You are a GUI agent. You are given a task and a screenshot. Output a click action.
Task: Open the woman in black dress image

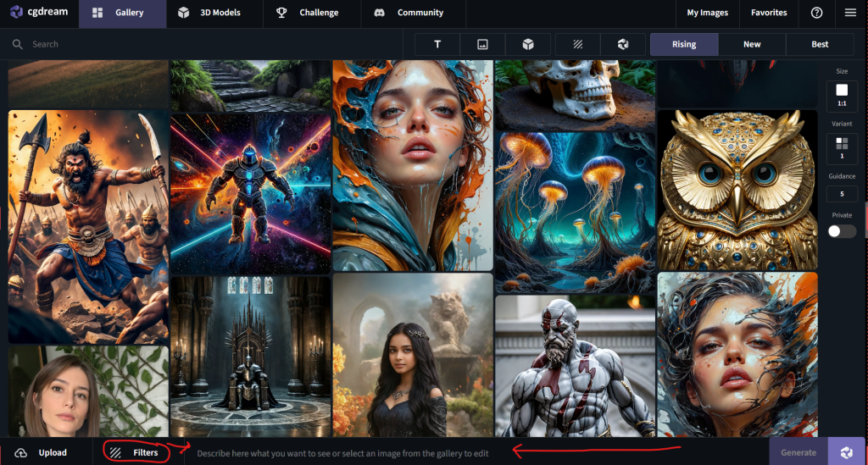pos(413,355)
